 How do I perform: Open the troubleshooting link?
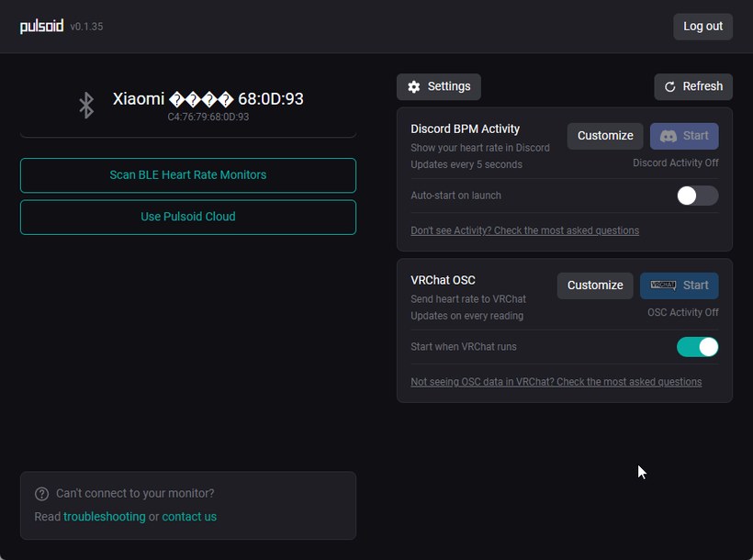pyautogui.click(x=104, y=517)
